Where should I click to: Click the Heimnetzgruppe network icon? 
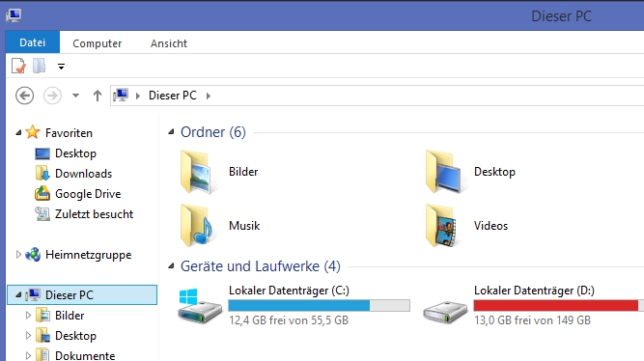pyautogui.click(x=33, y=255)
